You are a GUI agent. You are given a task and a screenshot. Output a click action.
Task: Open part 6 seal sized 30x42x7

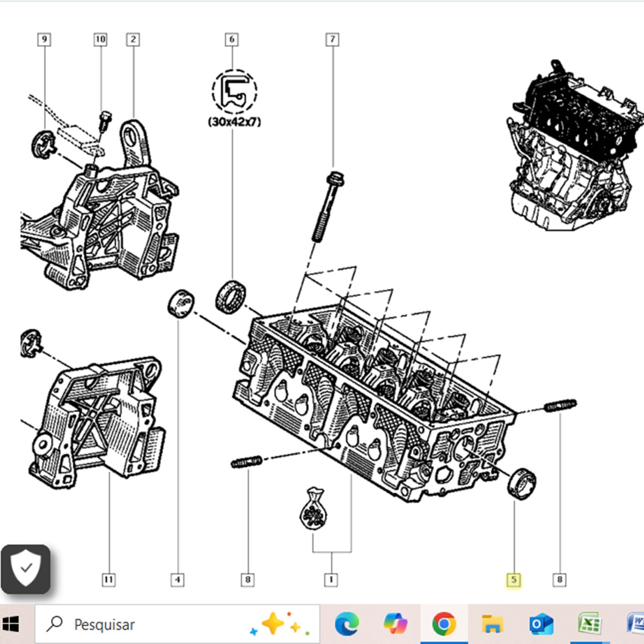(x=232, y=39)
